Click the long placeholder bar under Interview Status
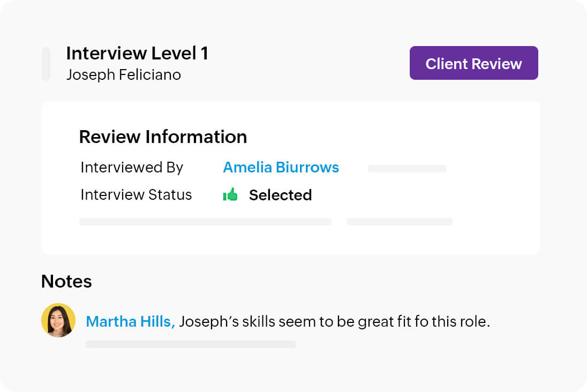This screenshot has width=587, height=392. [205, 222]
